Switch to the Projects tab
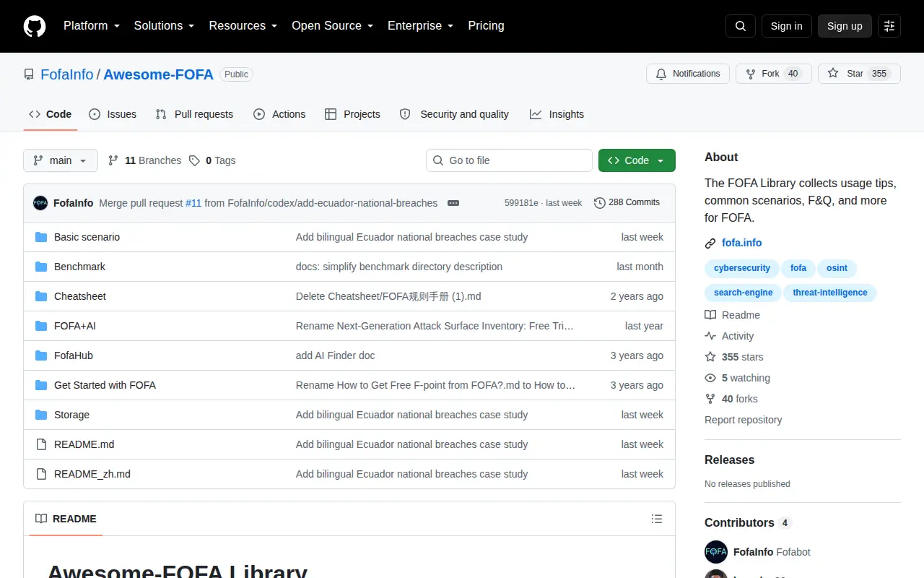This screenshot has width=924, height=578. pos(352,114)
